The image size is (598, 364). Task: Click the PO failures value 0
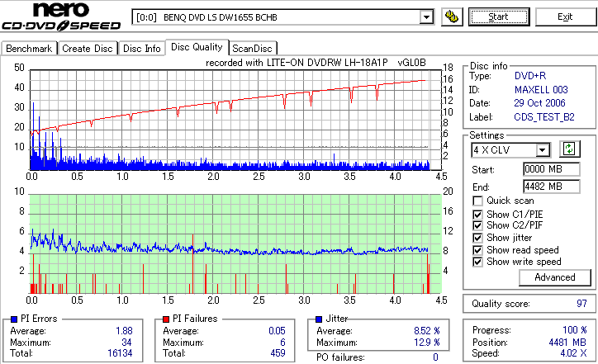(435, 357)
